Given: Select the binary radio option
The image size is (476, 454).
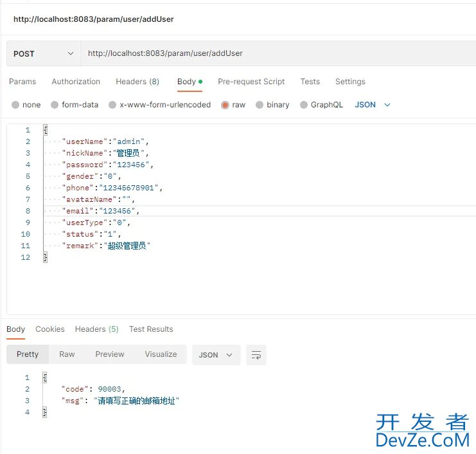Looking at the screenshot, I should 260,105.
